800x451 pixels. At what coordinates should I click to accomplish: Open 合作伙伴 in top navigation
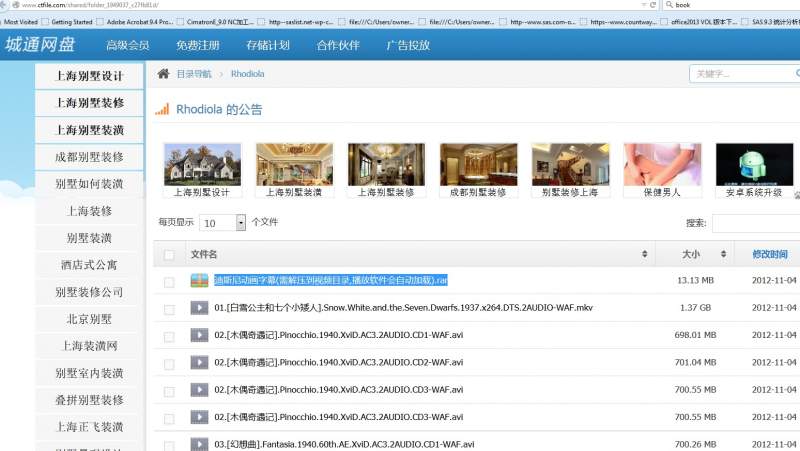point(338,45)
